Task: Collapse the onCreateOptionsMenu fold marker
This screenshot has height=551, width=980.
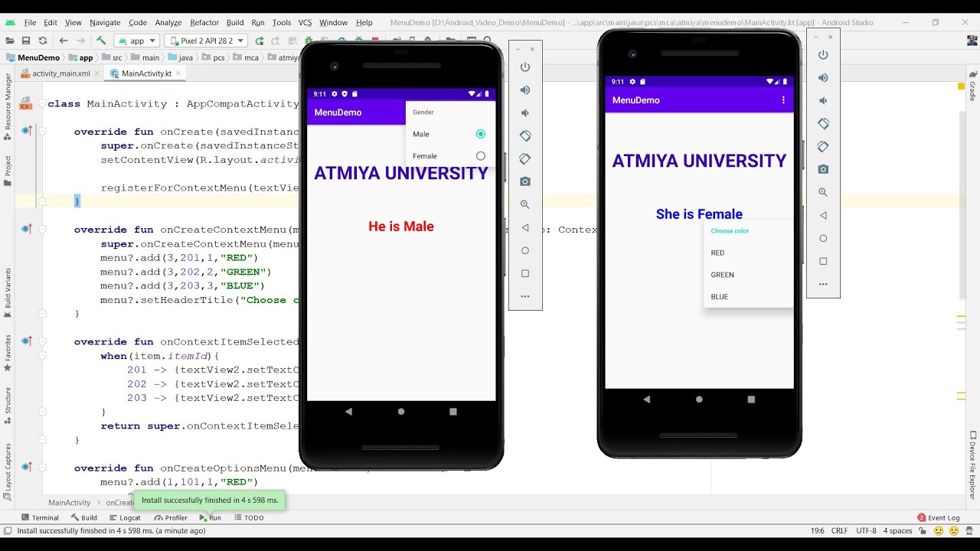Action: pos(43,468)
